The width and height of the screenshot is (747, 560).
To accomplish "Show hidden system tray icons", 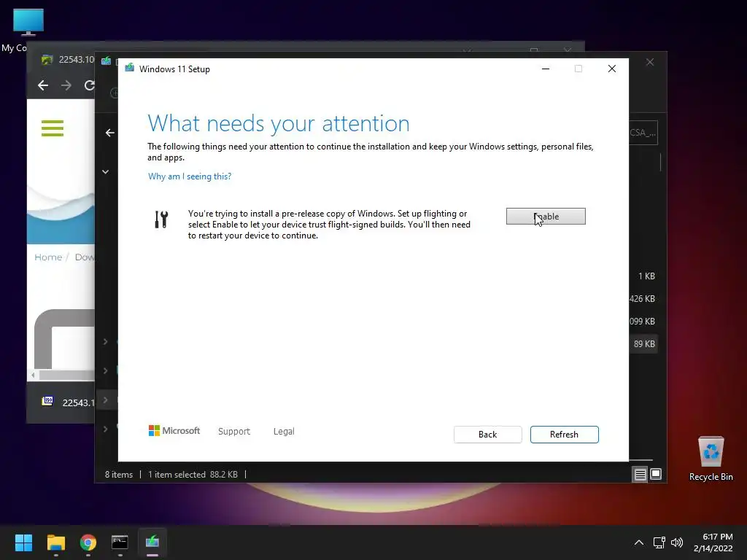I will click(x=639, y=542).
